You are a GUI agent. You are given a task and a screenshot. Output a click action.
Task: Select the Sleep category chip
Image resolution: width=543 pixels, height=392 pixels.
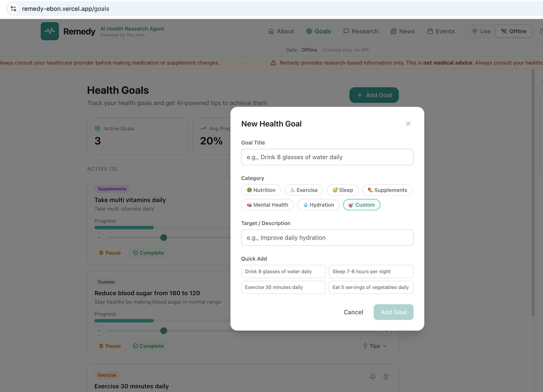342,190
